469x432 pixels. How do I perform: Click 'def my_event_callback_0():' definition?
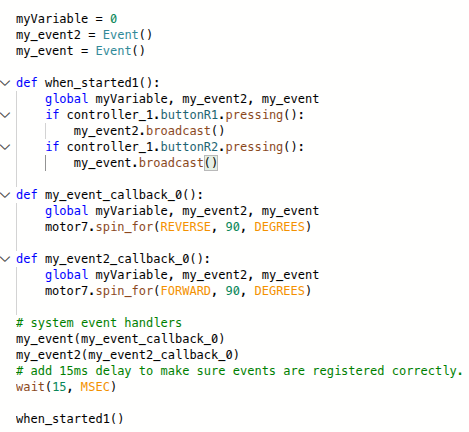click(109, 195)
